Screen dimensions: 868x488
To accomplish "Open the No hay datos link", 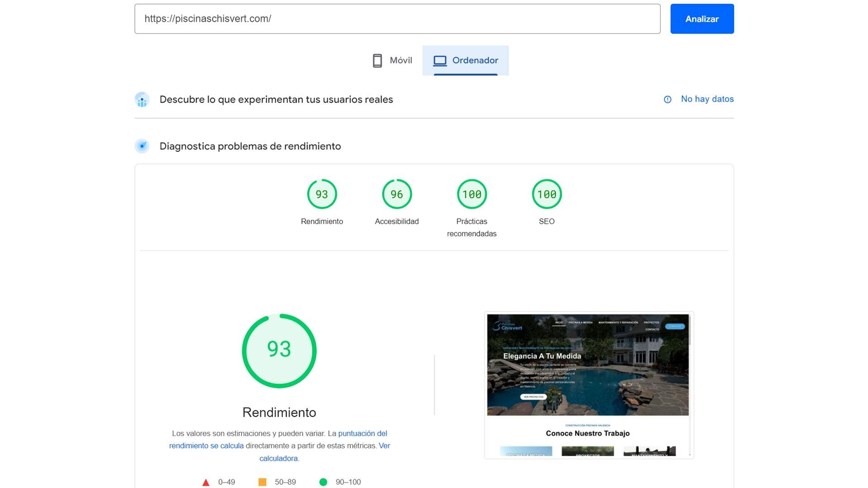I will (707, 99).
